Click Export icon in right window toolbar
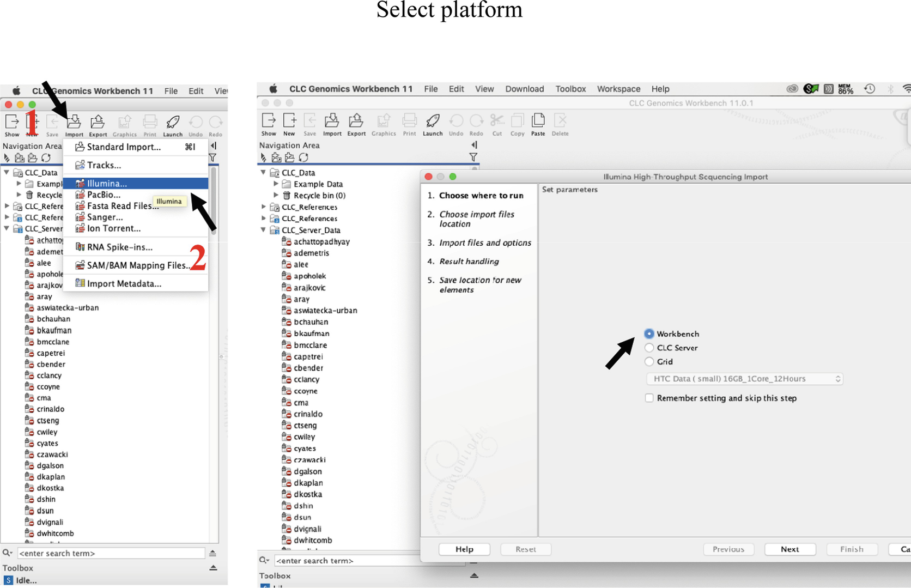 356,120
